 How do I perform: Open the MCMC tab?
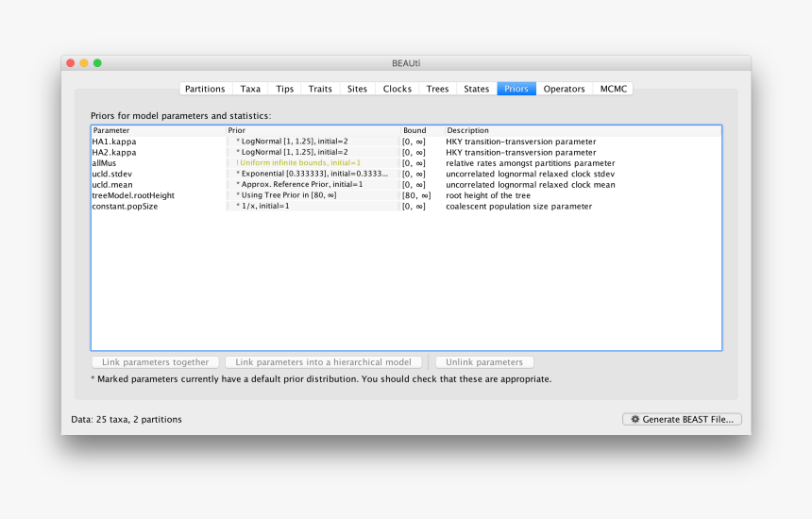pos(613,89)
